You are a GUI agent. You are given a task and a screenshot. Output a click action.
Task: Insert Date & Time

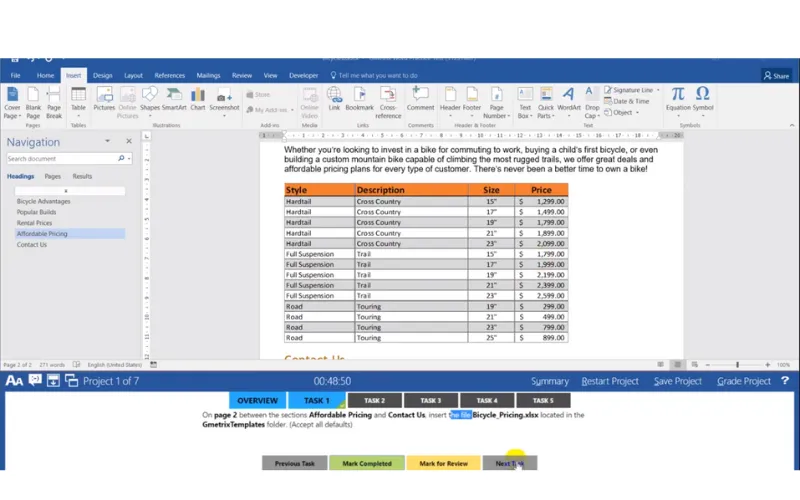[x=627, y=101]
